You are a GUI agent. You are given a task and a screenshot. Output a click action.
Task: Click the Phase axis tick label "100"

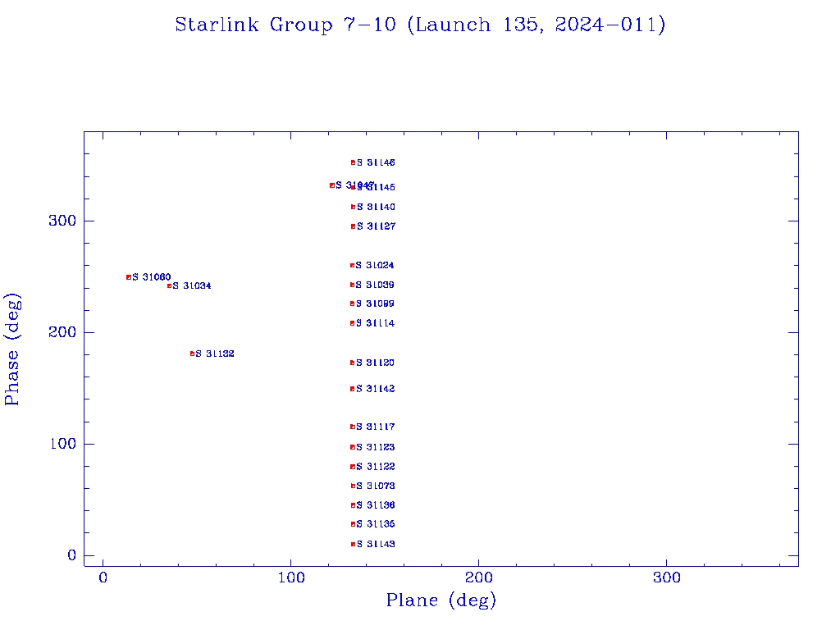(62, 444)
